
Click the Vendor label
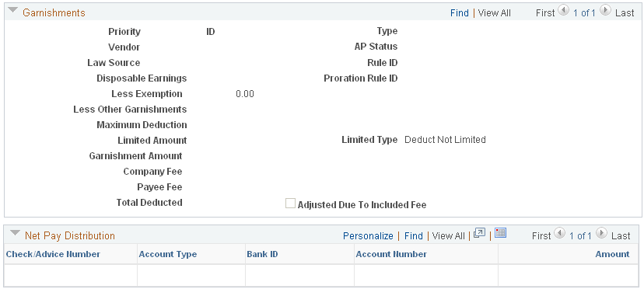point(124,47)
